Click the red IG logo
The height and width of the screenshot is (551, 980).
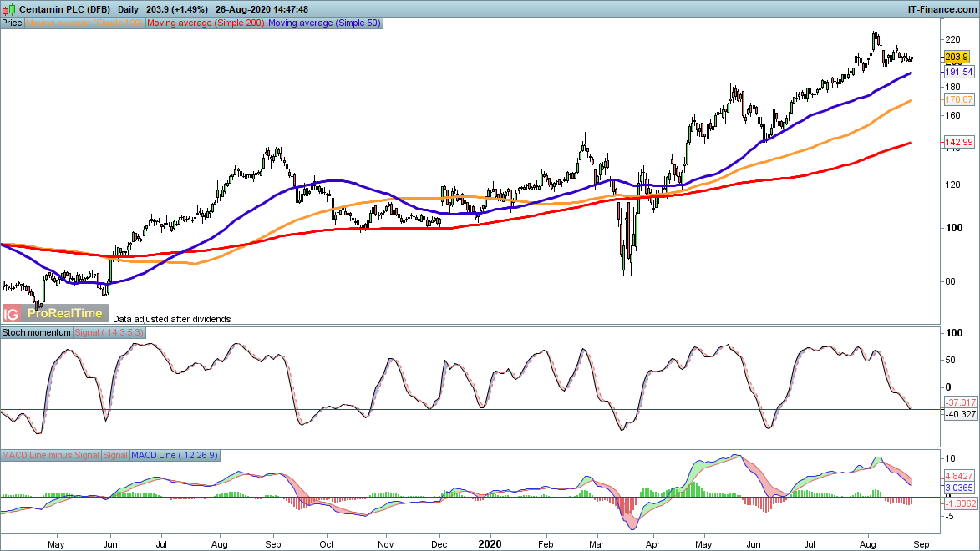point(12,314)
